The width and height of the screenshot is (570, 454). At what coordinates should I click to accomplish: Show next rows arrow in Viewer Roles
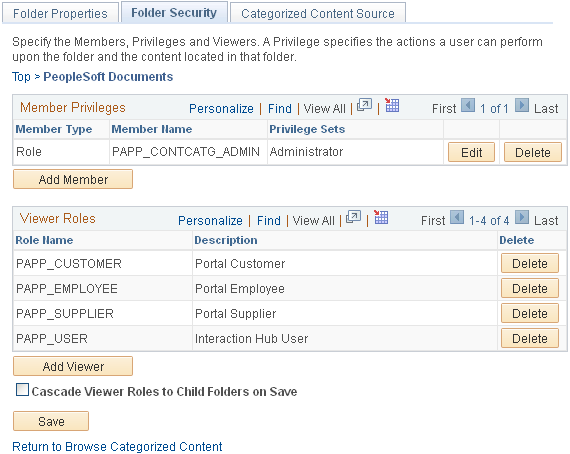click(x=522, y=217)
